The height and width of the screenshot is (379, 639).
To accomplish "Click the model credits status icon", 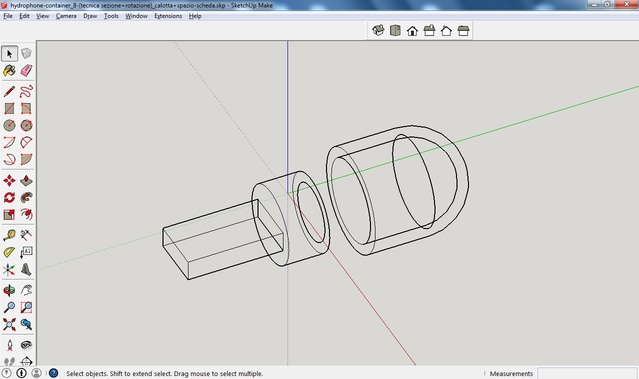I will pyautogui.click(x=22, y=373).
